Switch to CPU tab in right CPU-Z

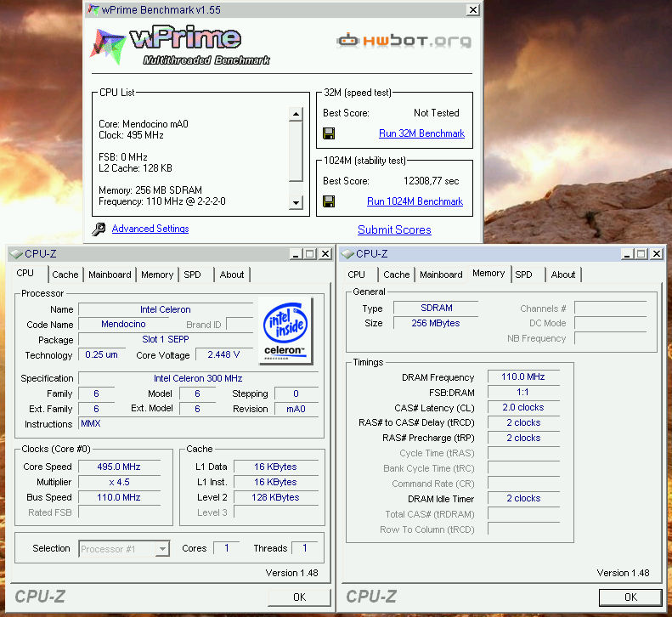(x=356, y=275)
